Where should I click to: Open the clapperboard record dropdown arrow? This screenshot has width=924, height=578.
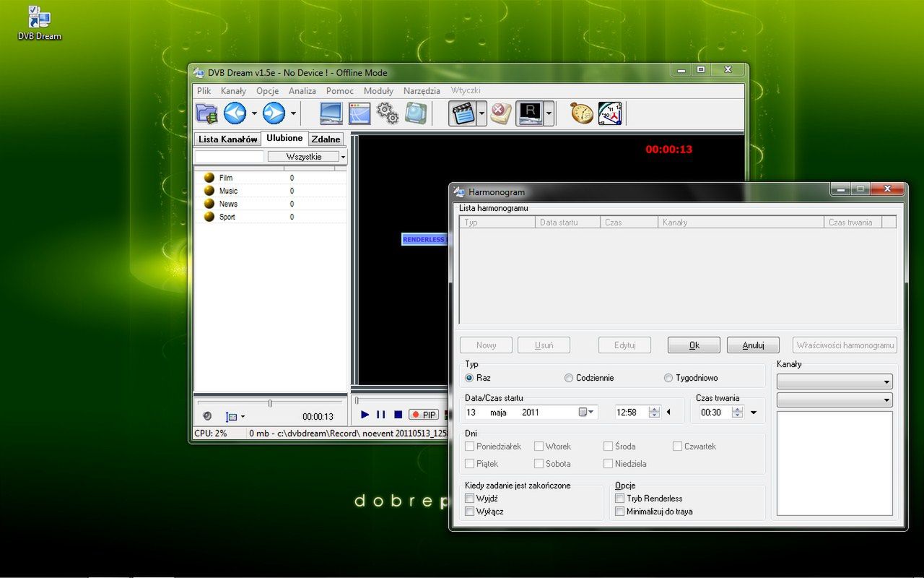tap(481, 113)
